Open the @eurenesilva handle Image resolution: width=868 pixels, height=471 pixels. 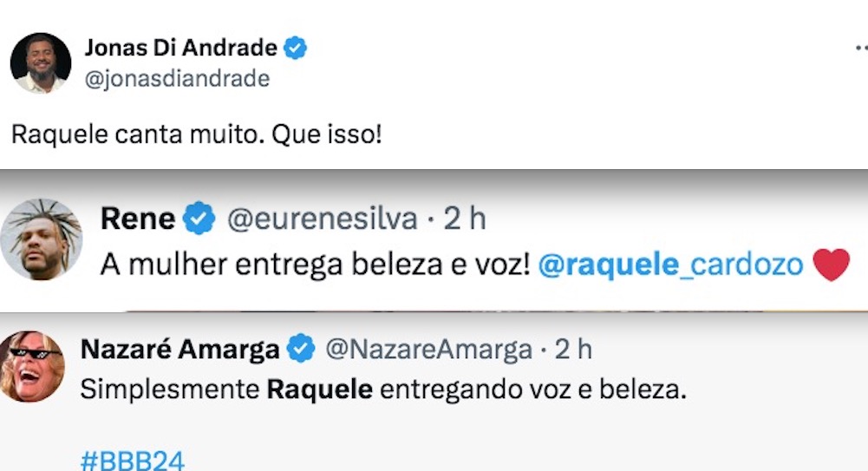(322, 219)
